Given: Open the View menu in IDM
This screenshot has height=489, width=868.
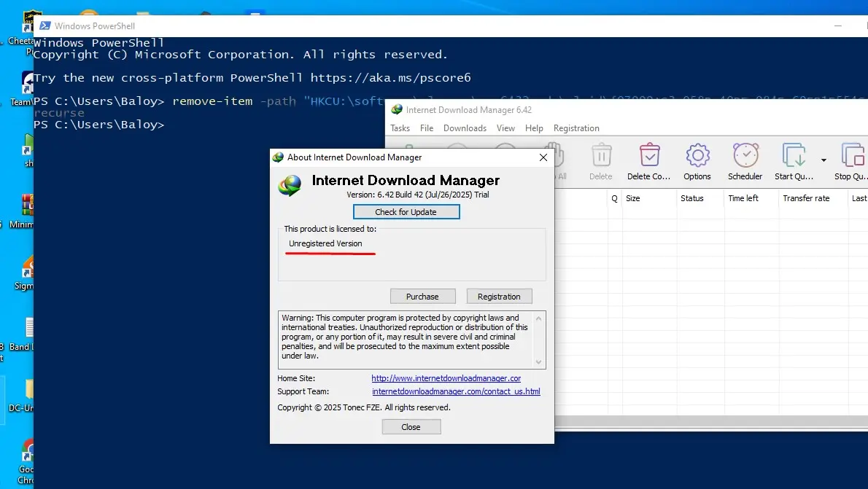Looking at the screenshot, I should point(505,128).
